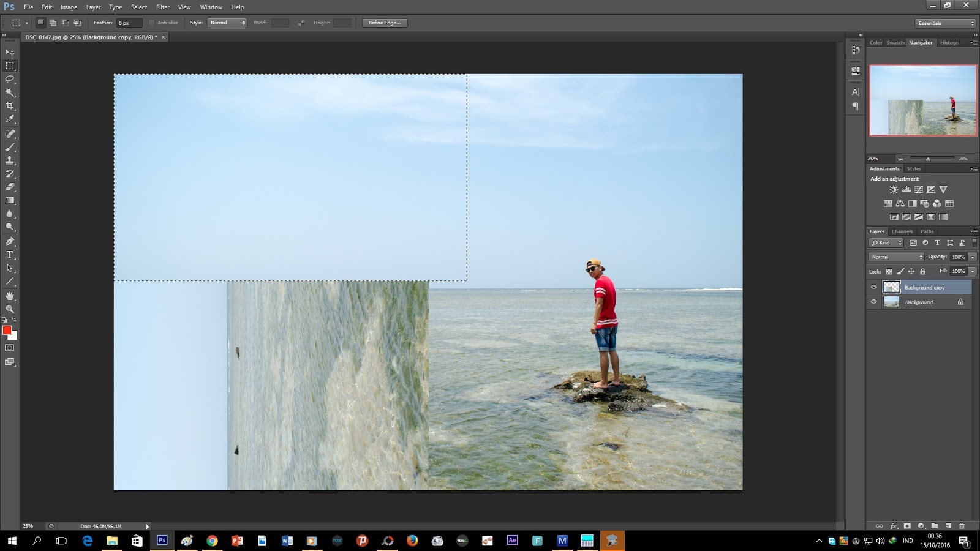Click the Delete layer trash icon
Screen dimensions: 980x551
962,526
